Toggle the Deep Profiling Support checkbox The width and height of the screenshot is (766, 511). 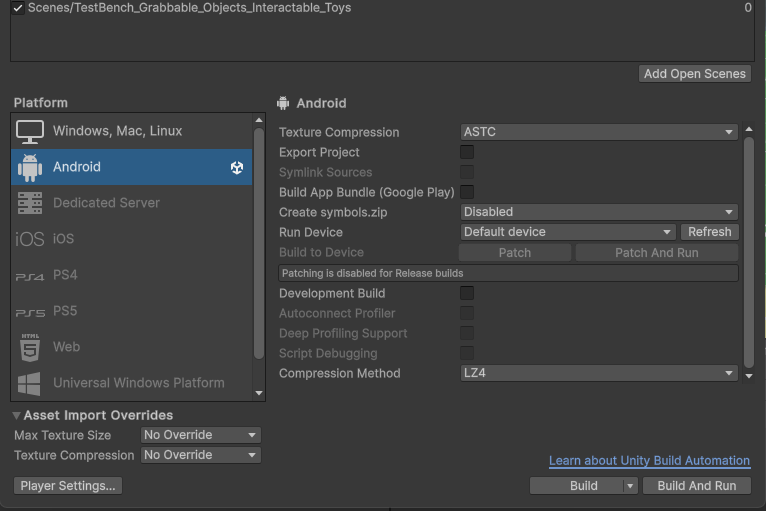(x=467, y=333)
